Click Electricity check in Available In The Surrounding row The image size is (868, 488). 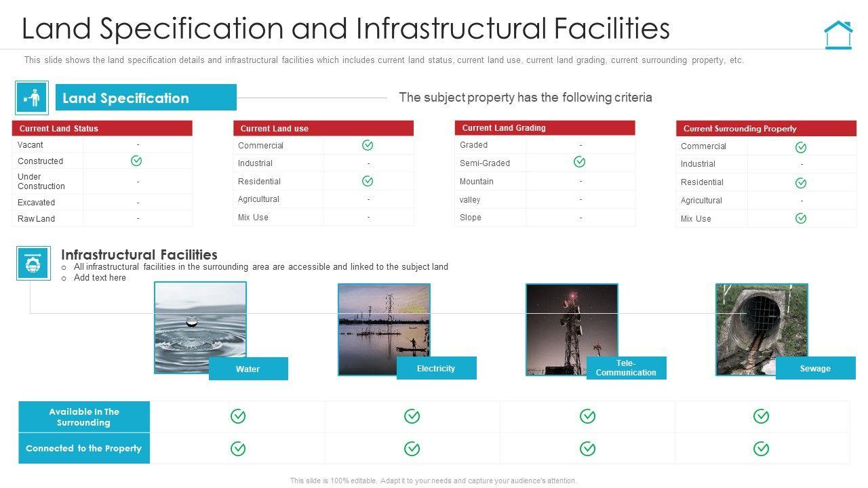(x=412, y=416)
